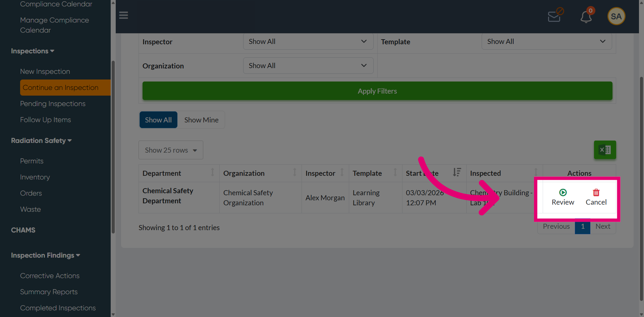Select page 1 in pagination
The image size is (644, 317).
click(583, 226)
